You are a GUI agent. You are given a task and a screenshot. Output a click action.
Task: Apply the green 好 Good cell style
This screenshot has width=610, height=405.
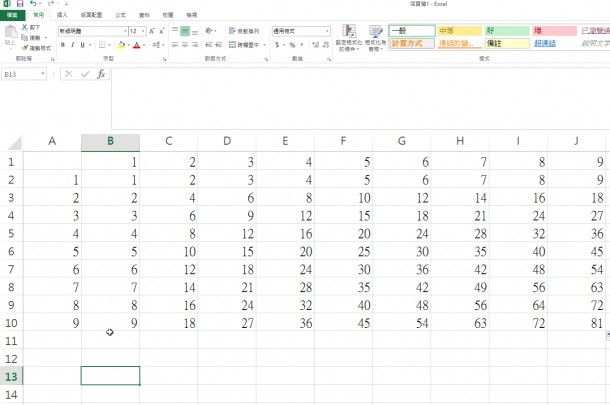point(507,31)
